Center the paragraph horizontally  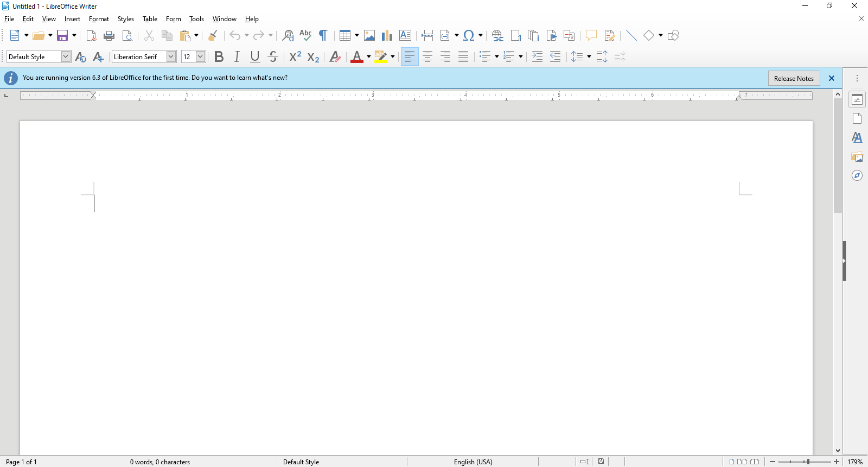tap(427, 57)
